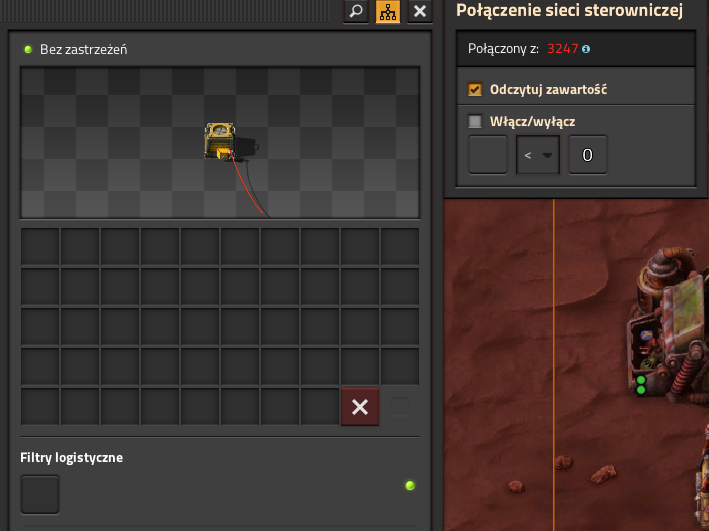Enable the "Włącz/wyłącz" checkbox
Viewport: 709px width, 531px height.
(x=475, y=122)
